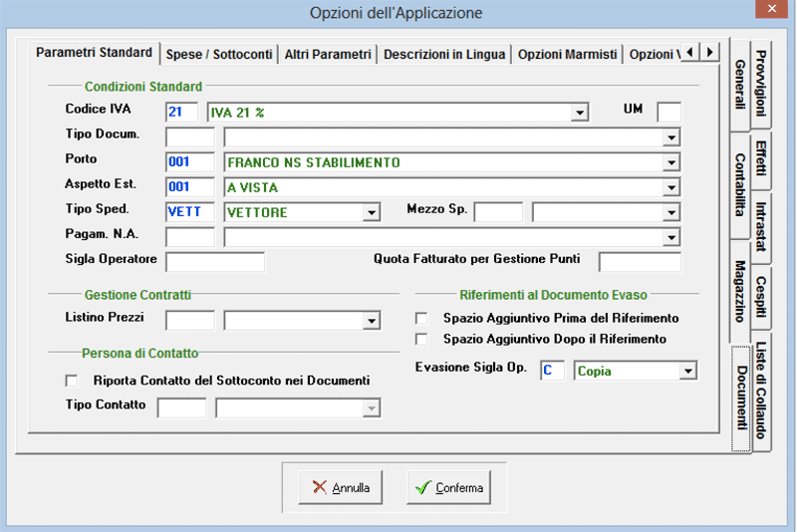Focus the Mezzo Sp. code field
The height and width of the screenshot is (532, 797).
point(498,212)
